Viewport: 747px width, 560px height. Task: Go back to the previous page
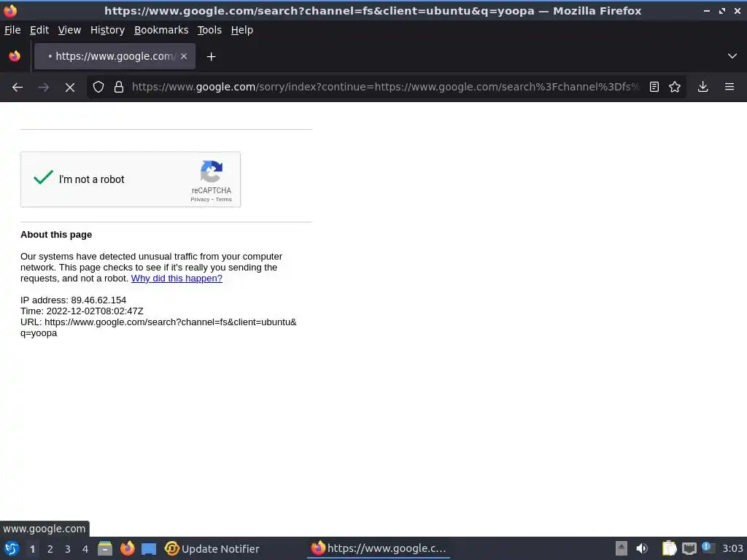click(x=18, y=87)
